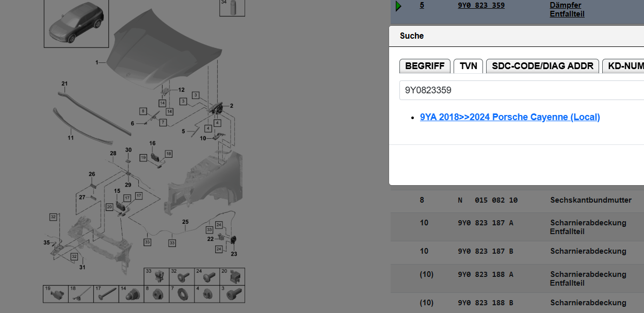Select release cable callout 25 in diagram
The height and width of the screenshot is (313, 644).
[185, 222]
